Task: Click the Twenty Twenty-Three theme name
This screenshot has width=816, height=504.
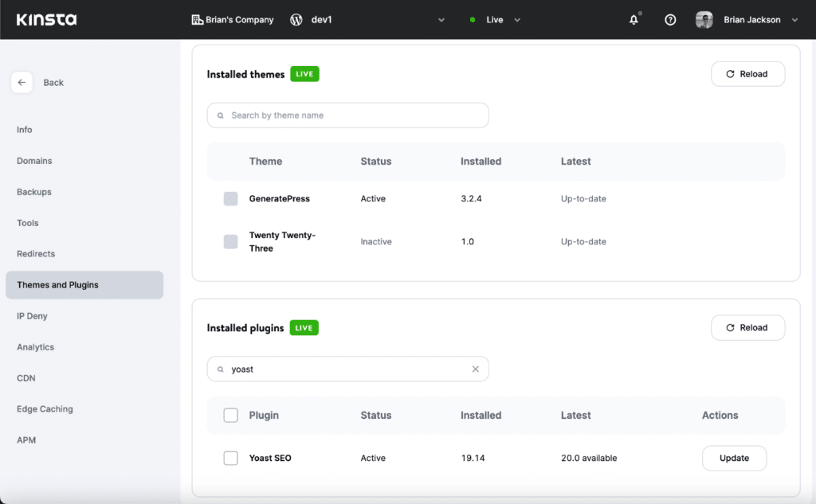Action: click(x=282, y=241)
